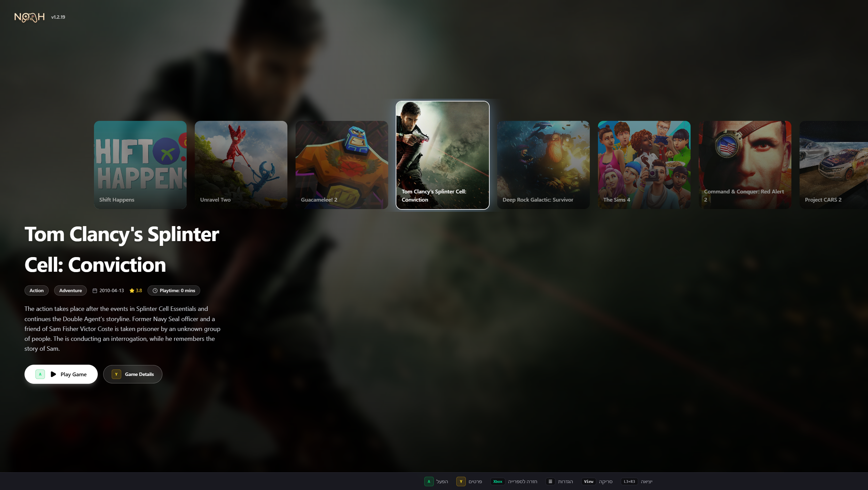The width and height of the screenshot is (868, 490).
Task: Click the Action genre tag
Action: (36, 290)
